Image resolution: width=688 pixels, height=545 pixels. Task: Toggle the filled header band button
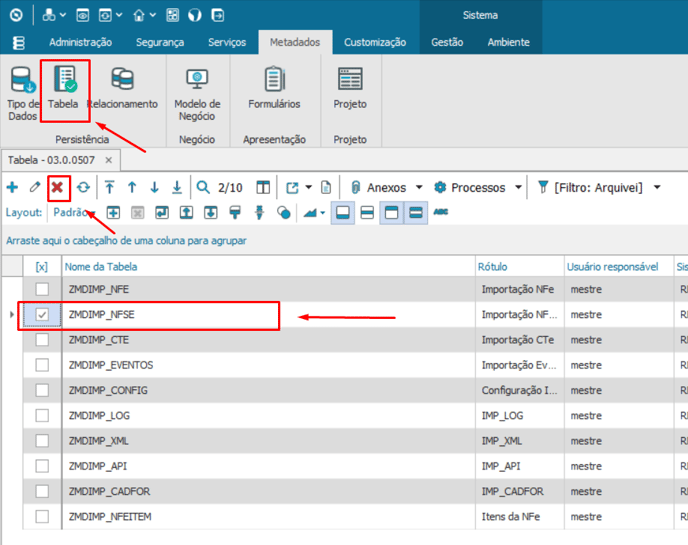tap(416, 212)
